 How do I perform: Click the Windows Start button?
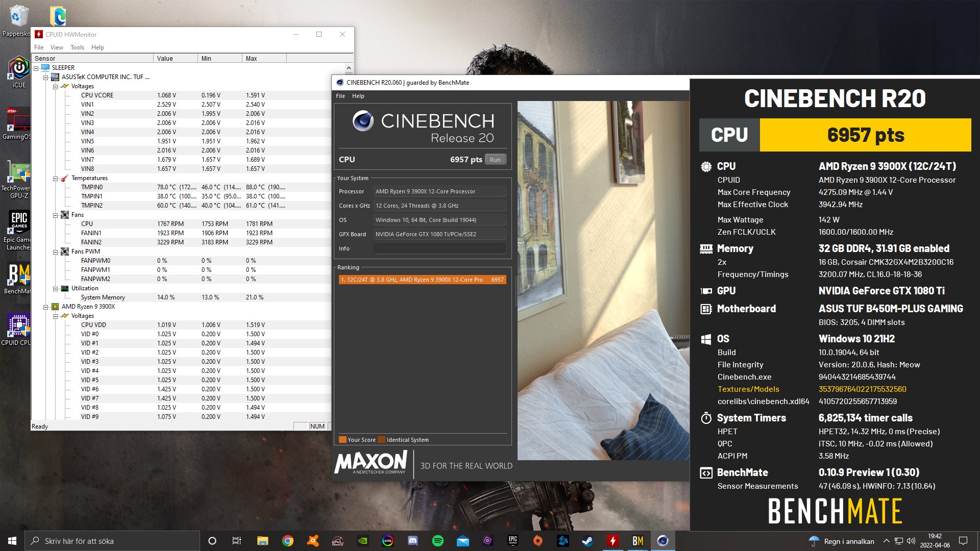pos(12,541)
